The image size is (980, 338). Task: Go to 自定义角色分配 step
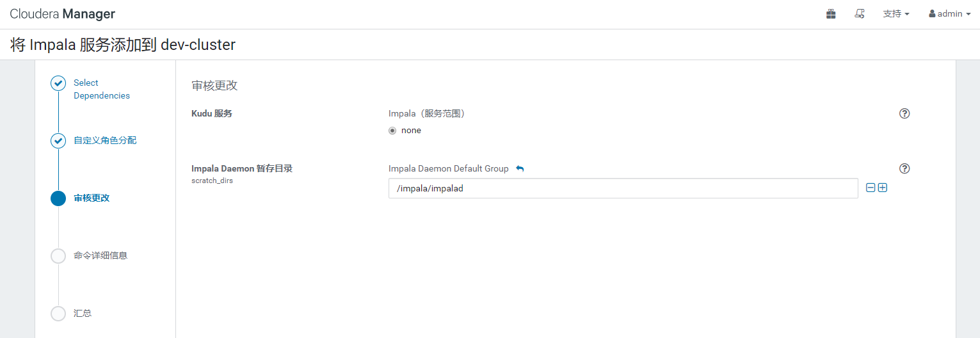(x=105, y=140)
